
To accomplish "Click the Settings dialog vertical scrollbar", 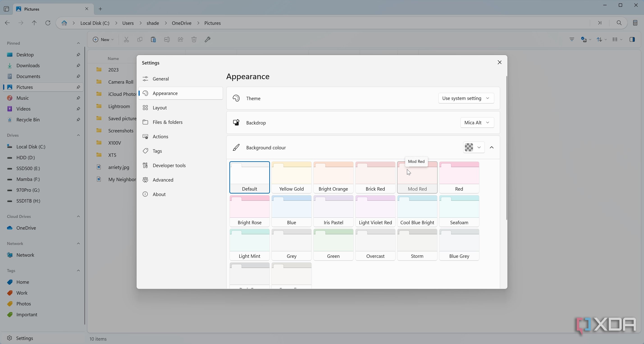I will 507,148.
